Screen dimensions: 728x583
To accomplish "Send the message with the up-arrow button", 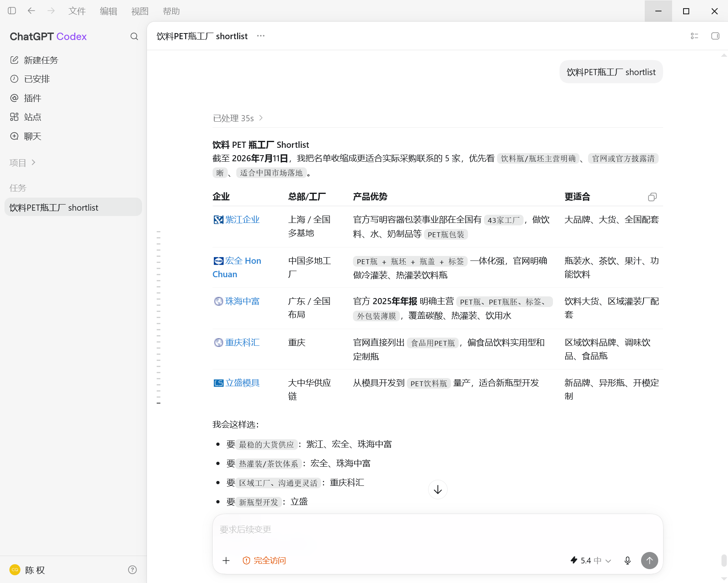I will pos(650,561).
